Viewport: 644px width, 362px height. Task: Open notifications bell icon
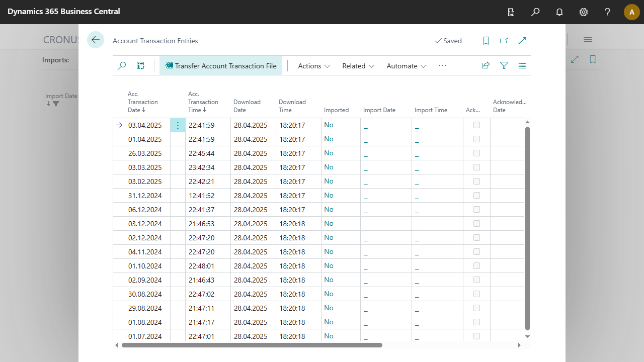(x=559, y=12)
